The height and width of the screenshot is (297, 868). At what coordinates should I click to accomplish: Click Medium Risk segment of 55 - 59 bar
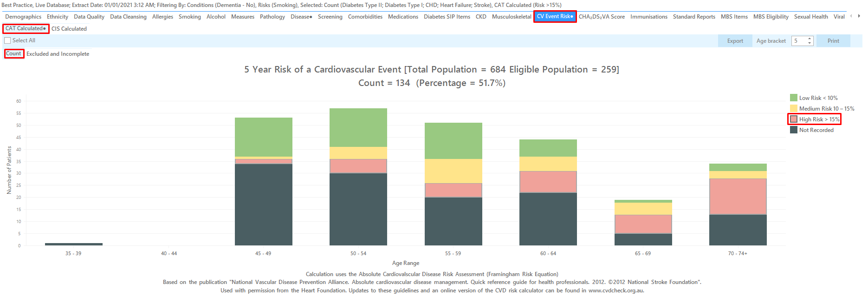pos(453,171)
